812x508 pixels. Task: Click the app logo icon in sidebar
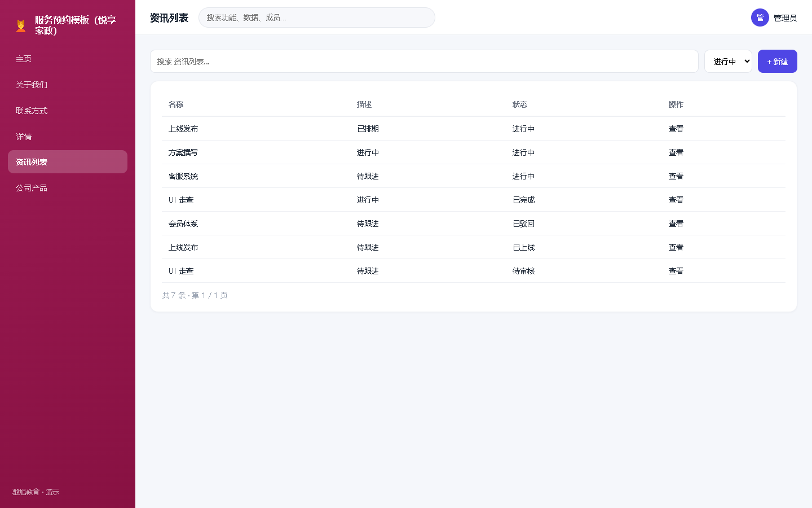tap(21, 25)
